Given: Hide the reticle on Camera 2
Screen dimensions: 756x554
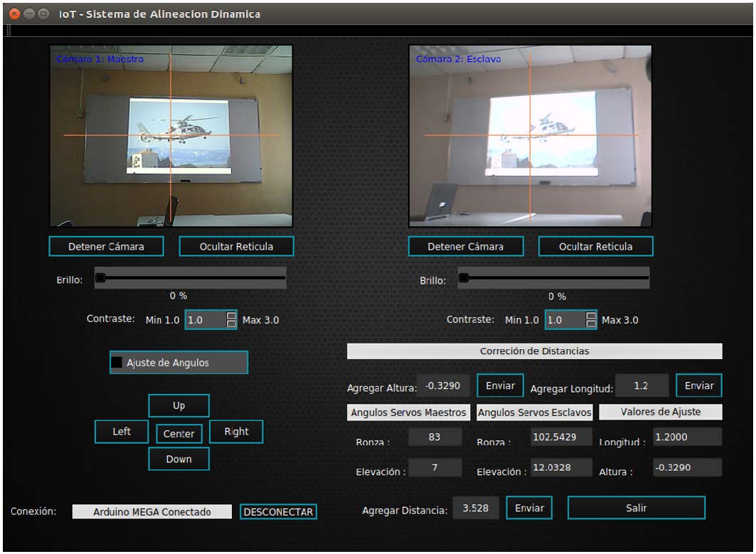Looking at the screenshot, I should tap(595, 247).
